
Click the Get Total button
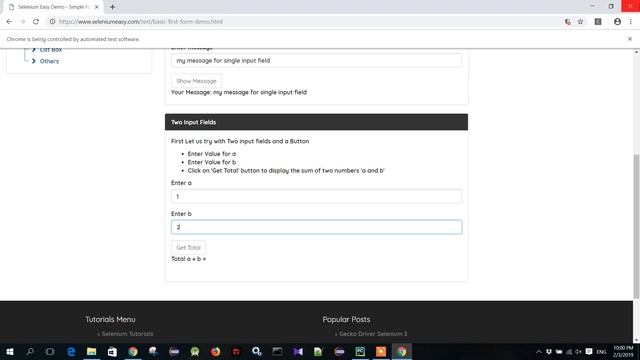click(188, 247)
